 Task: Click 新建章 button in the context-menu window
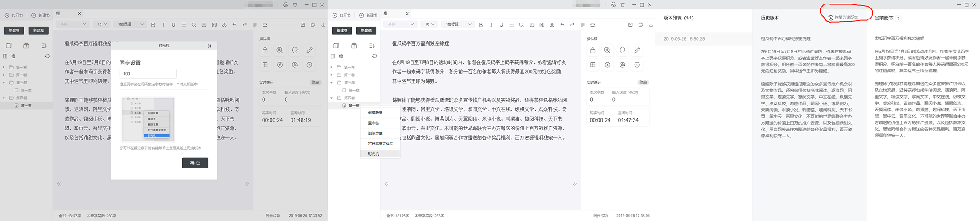pyautogui.click(x=366, y=30)
